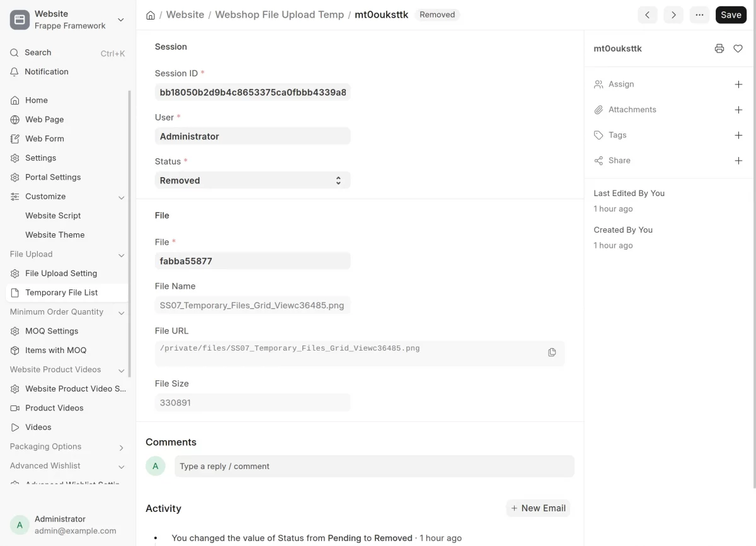Click the MOQ Settings gear icon
The height and width of the screenshot is (546, 756).
click(15, 331)
